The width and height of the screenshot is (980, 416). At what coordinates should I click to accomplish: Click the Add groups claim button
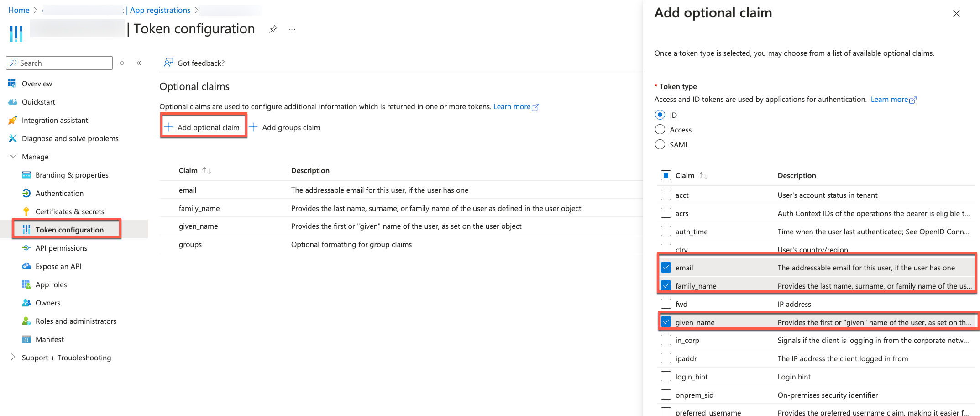coord(285,127)
